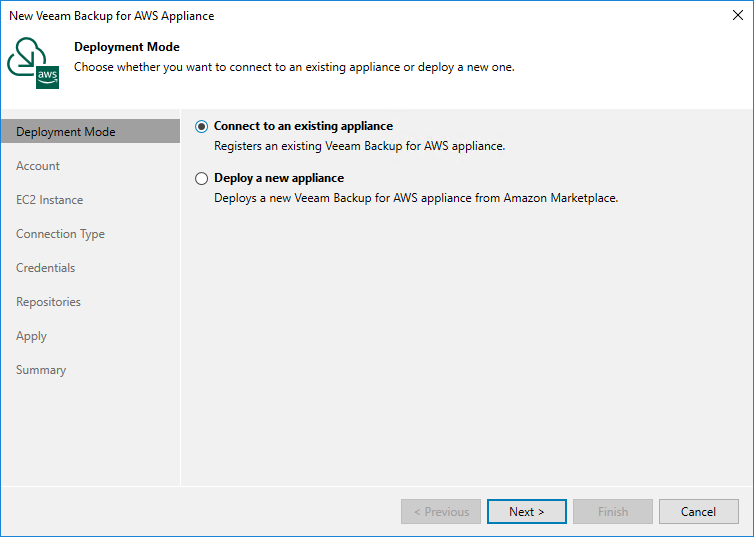Click the disabled Previous button
This screenshot has height=537, width=754.
tap(441, 512)
